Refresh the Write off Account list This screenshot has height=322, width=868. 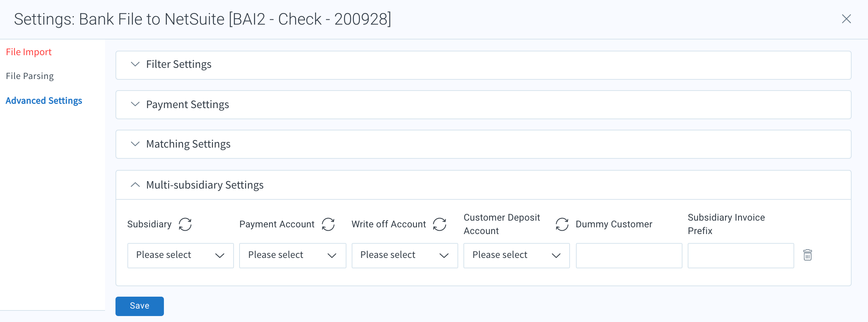[440, 224]
